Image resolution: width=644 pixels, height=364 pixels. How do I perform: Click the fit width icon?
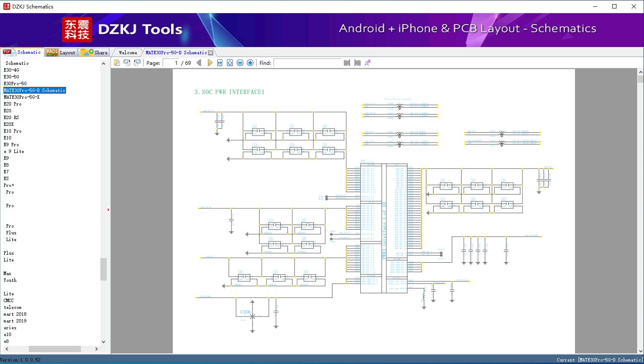[220, 63]
